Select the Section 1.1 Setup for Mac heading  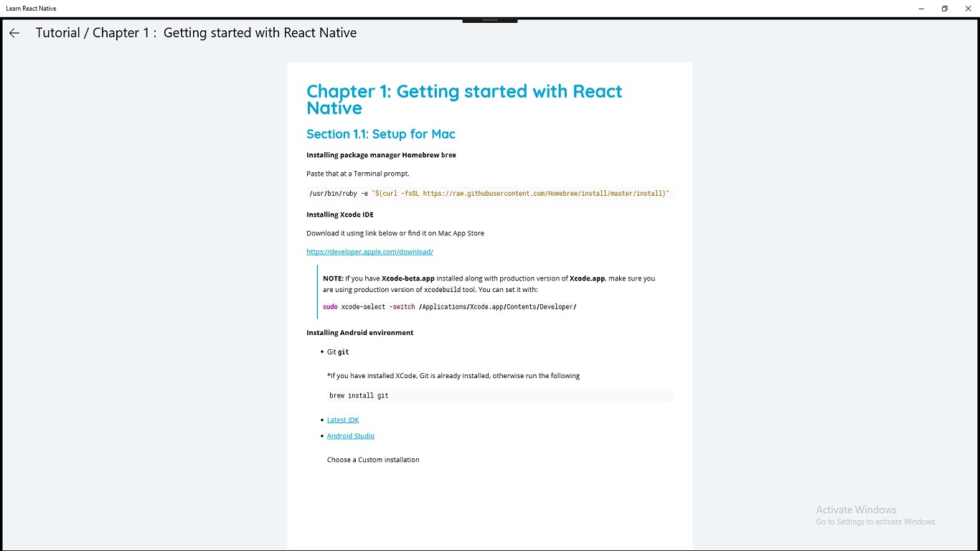pos(381,134)
